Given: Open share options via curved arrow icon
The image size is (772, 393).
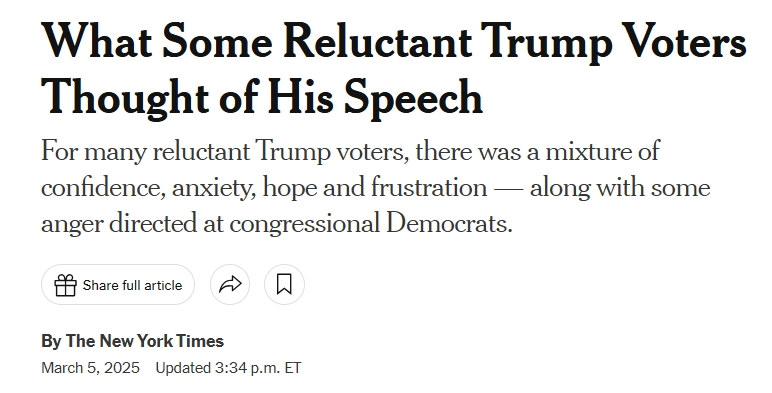Looking at the screenshot, I should coord(230,285).
